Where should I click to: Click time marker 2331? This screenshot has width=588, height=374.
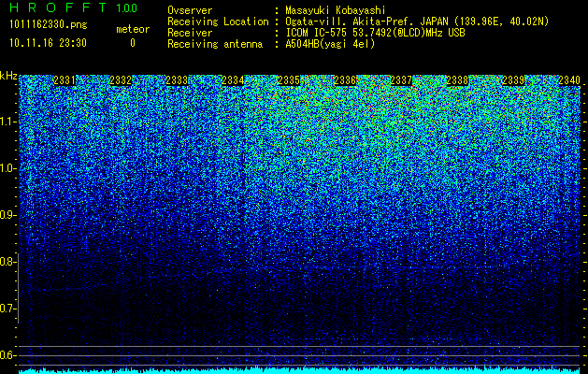click(x=65, y=80)
